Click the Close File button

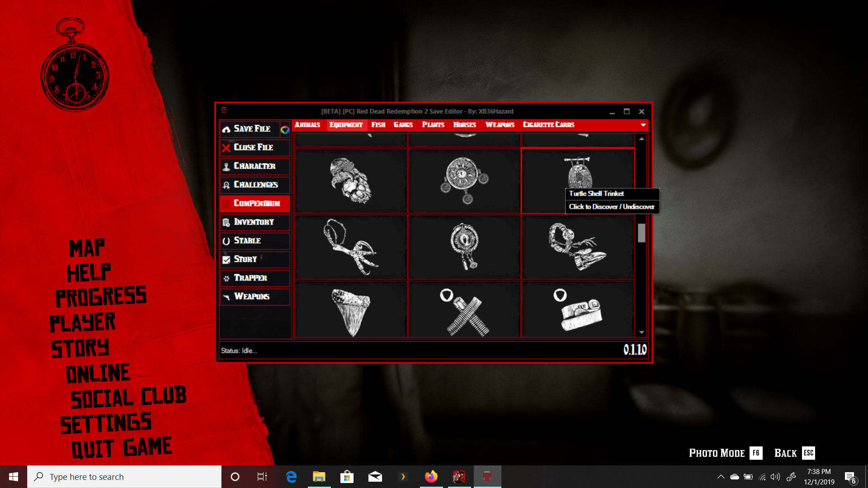(255, 148)
